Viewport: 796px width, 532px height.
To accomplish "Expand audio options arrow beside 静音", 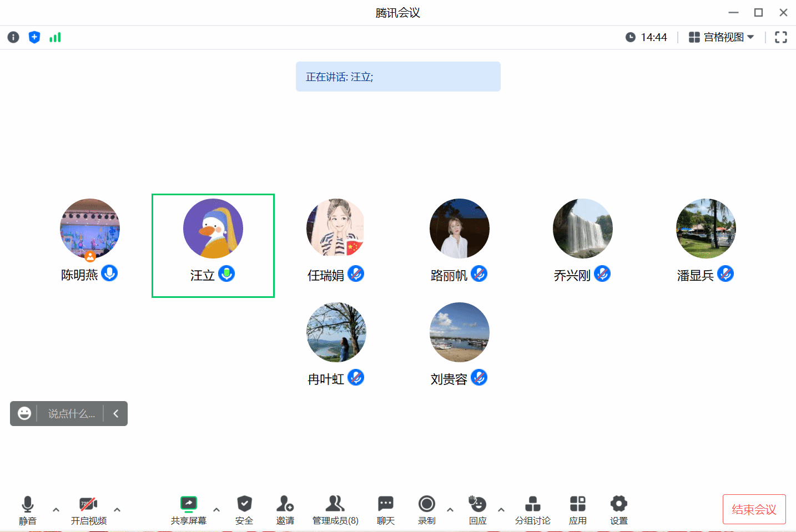I will (56, 509).
